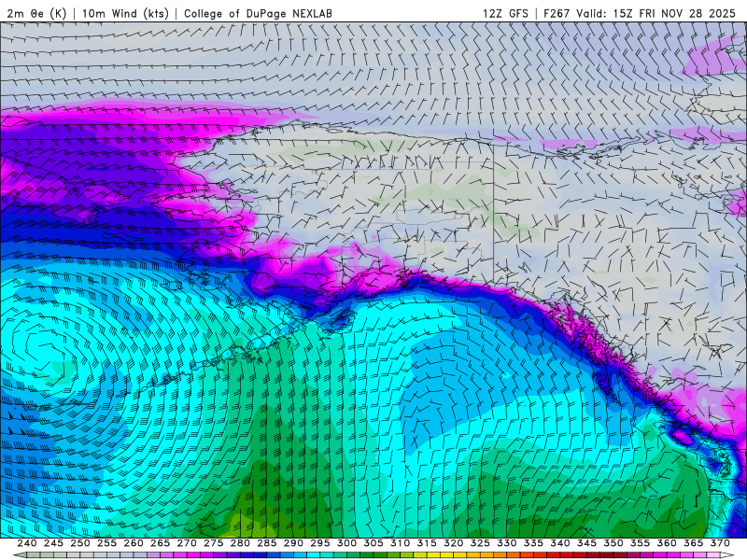Image resolution: width=747 pixels, height=560 pixels.
Task: Click the "2m θe (K)" title label
Action: 36,13
